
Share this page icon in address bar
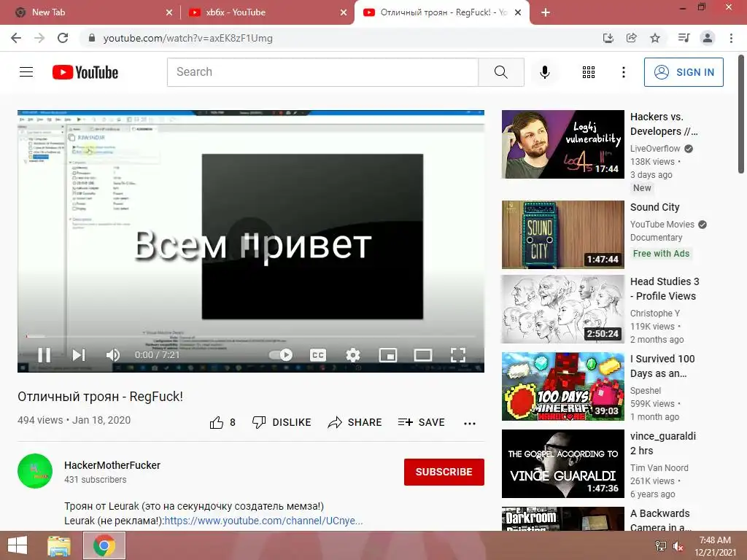631,38
